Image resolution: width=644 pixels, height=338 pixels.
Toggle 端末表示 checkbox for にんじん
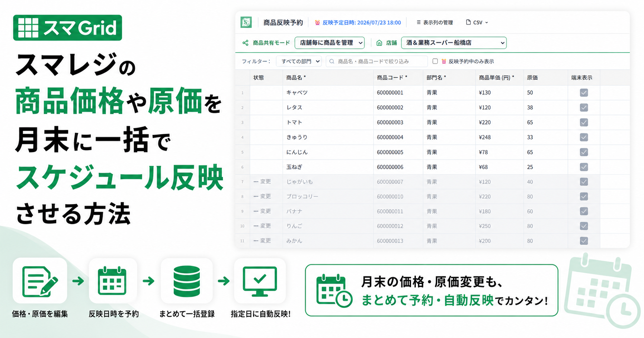coord(584,152)
